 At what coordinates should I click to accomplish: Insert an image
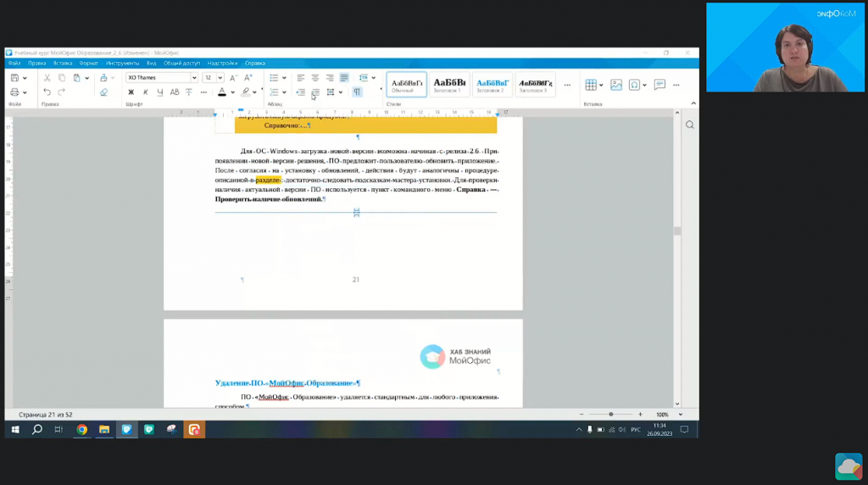click(616, 85)
